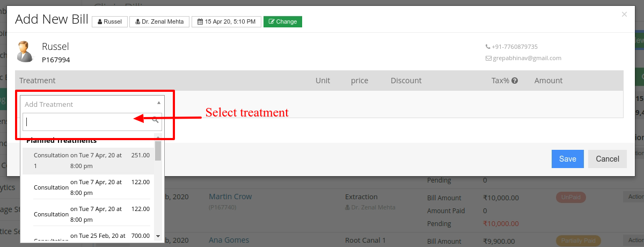This screenshot has width=644, height=247.
Task: Click the 15 Apr 20, 5:10 PM date tag
Action: pos(226,21)
